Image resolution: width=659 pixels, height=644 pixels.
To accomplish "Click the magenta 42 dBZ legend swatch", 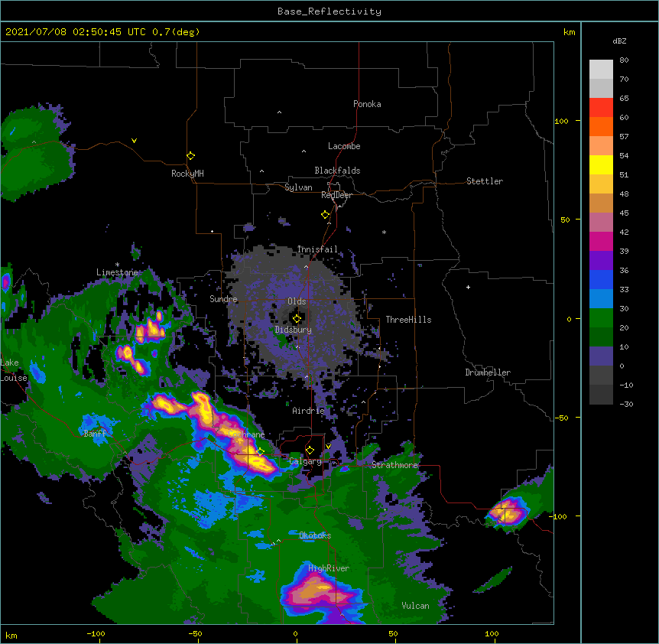I will [x=601, y=241].
